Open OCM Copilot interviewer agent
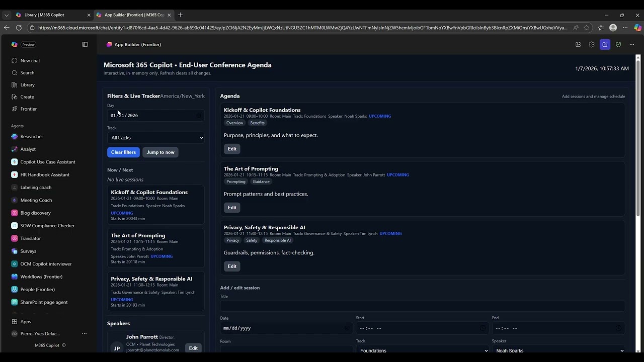This screenshot has height=362, width=644. [46, 263]
